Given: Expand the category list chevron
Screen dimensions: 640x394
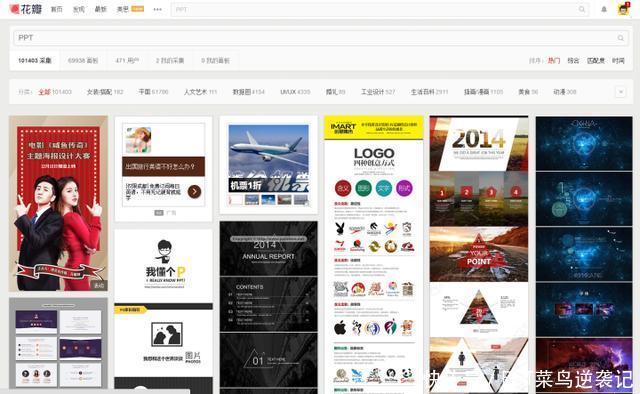Looking at the screenshot, I should coord(620,92).
